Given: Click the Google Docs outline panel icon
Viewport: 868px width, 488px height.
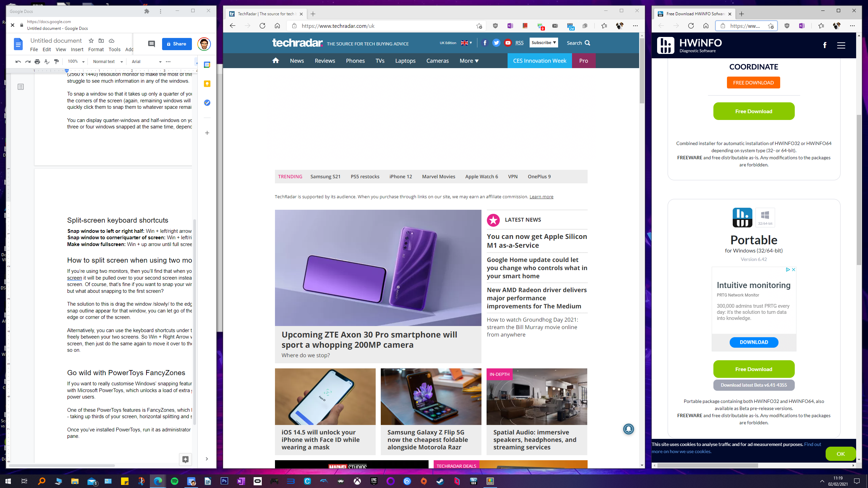Looking at the screenshot, I should pos(21,86).
